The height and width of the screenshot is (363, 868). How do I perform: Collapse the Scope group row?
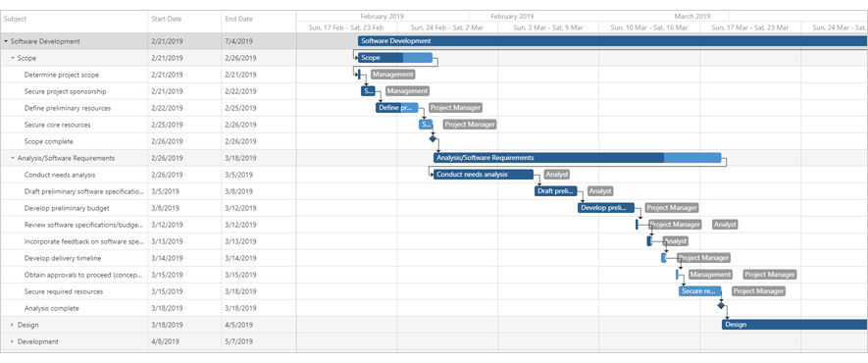point(13,58)
